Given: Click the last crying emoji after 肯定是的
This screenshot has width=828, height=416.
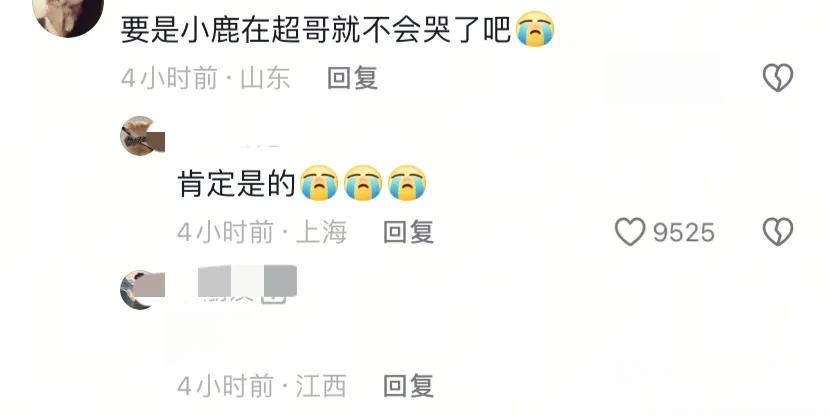Looking at the screenshot, I should click(x=407, y=183).
